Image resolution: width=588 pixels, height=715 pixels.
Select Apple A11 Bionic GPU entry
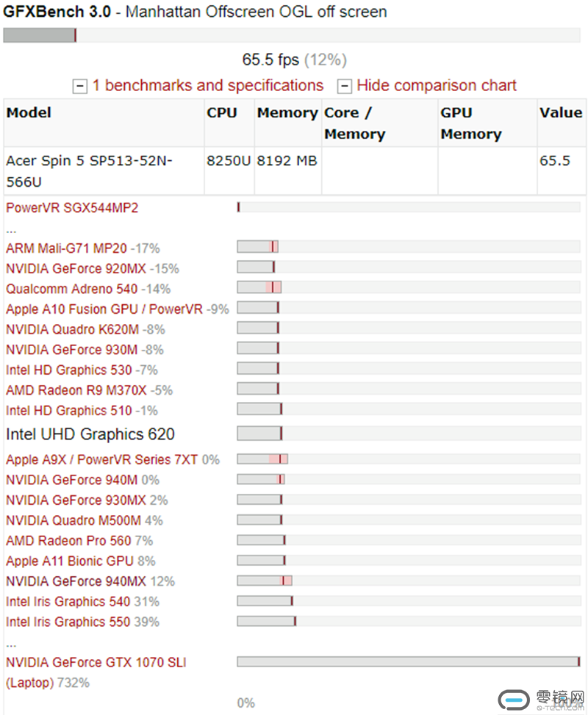point(70,561)
